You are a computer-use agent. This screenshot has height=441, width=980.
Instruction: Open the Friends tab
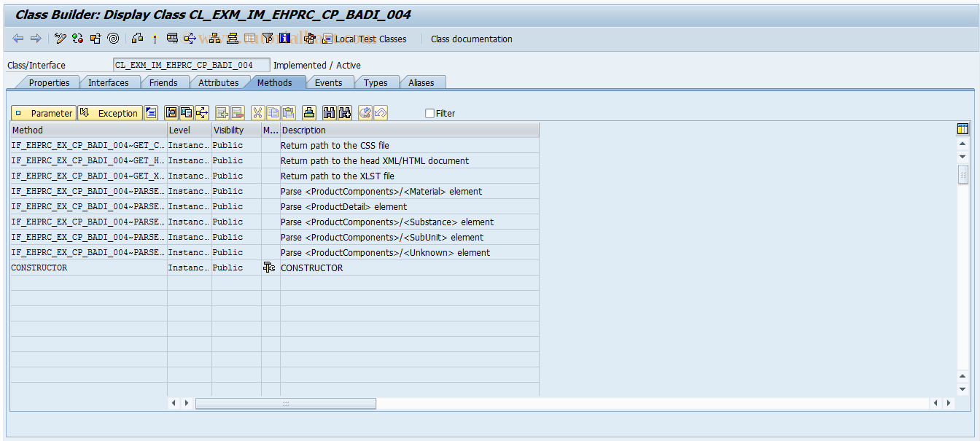[x=163, y=82]
